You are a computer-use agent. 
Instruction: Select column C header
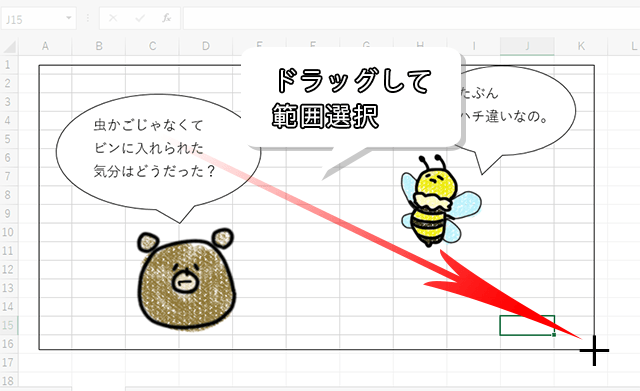pyautogui.click(x=152, y=46)
